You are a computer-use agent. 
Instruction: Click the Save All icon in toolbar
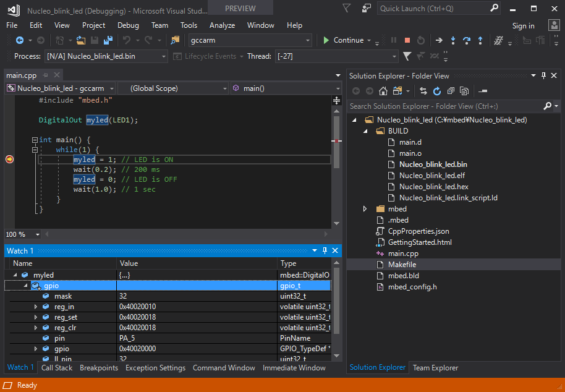[x=108, y=40]
